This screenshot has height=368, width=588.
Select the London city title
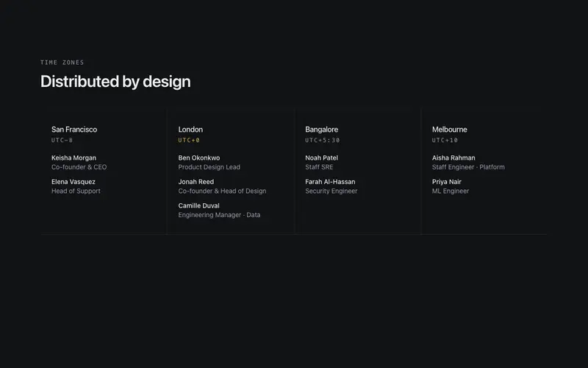click(190, 130)
